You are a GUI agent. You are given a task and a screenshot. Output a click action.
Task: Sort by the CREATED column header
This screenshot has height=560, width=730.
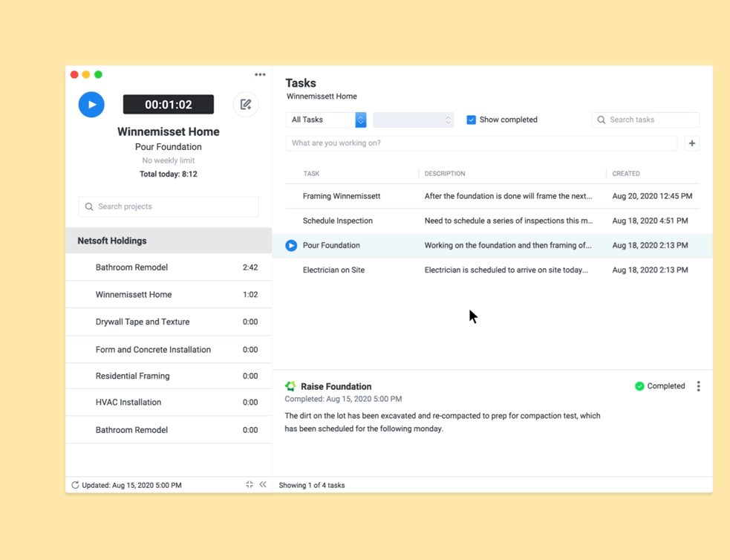[x=626, y=174]
